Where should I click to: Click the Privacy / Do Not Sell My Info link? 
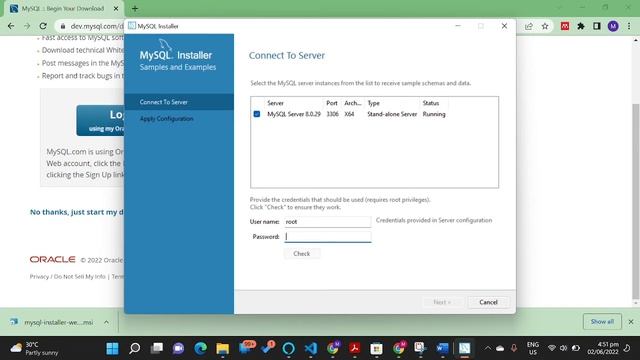click(67, 277)
